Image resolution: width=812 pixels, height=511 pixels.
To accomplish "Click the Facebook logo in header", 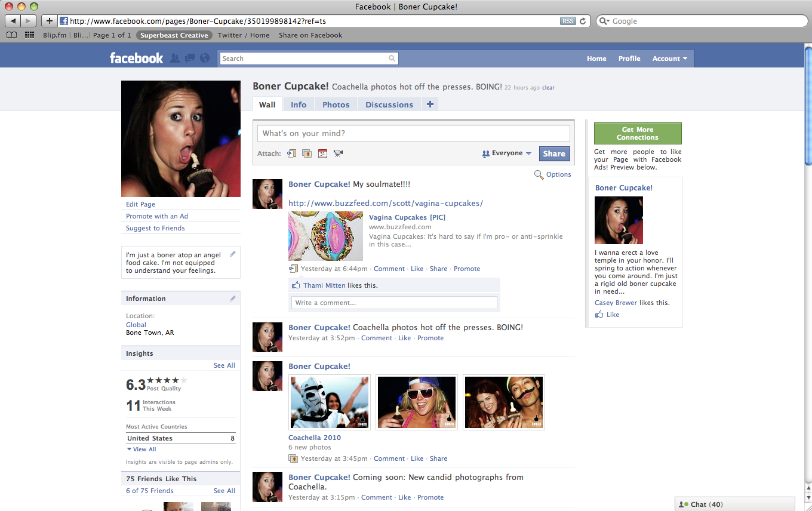I will click(x=136, y=58).
